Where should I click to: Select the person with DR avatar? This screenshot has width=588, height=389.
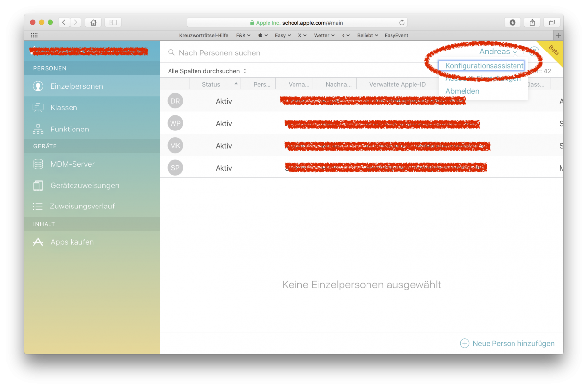175,101
